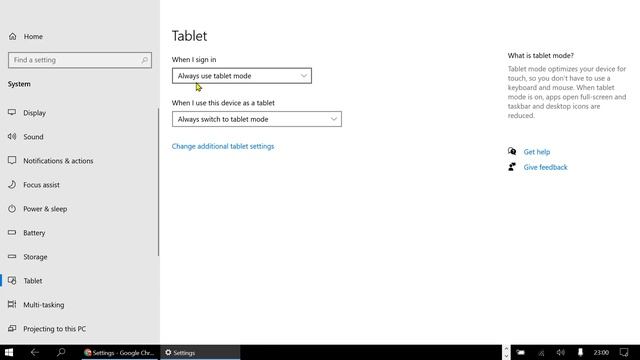Click chevron of 'Always use tablet mode' combo
Screen dimensions: 640x360
click(304, 76)
